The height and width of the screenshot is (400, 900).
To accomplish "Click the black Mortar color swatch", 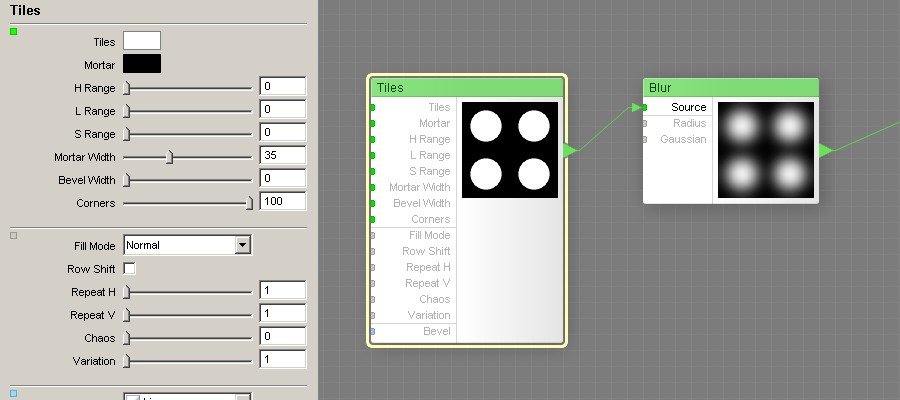I will pos(141,64).
